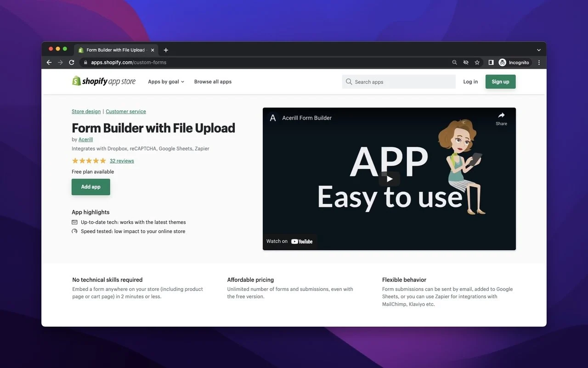Bookmark this page with the star icon
588x368 pixels.
(477, 62)
